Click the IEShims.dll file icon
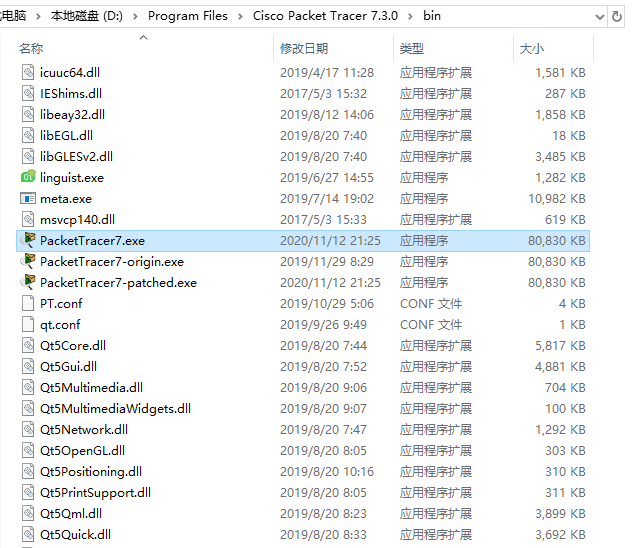 (x=28, y=94)
